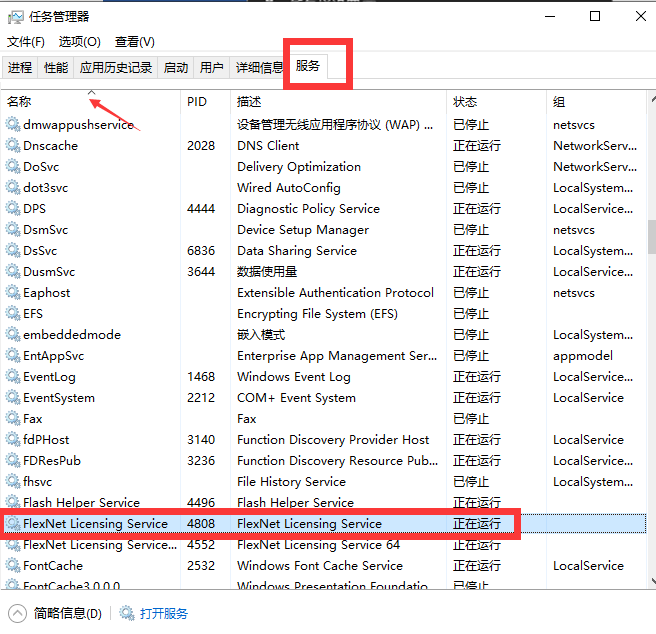656x634 pixels.
Task: Open the 应用历史记录 tab
Action: click(x=115, y=67)
